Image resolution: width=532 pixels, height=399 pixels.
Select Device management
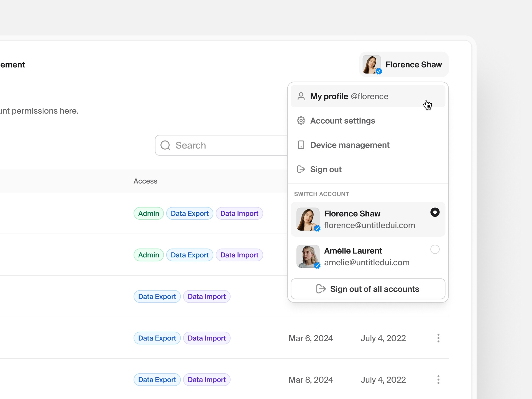[350, 145]
